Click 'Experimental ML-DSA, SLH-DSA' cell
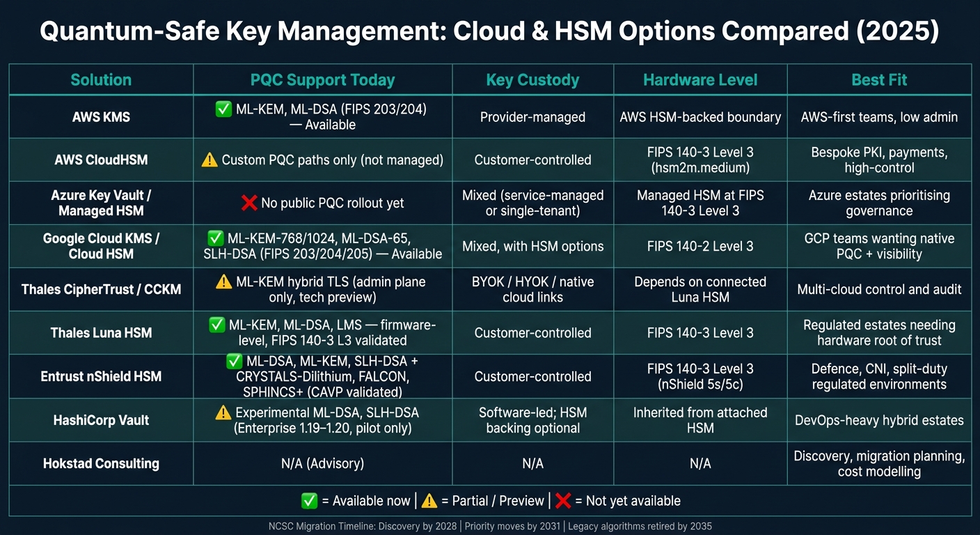This screenshot has width=980, height=535. click(322, 420)
